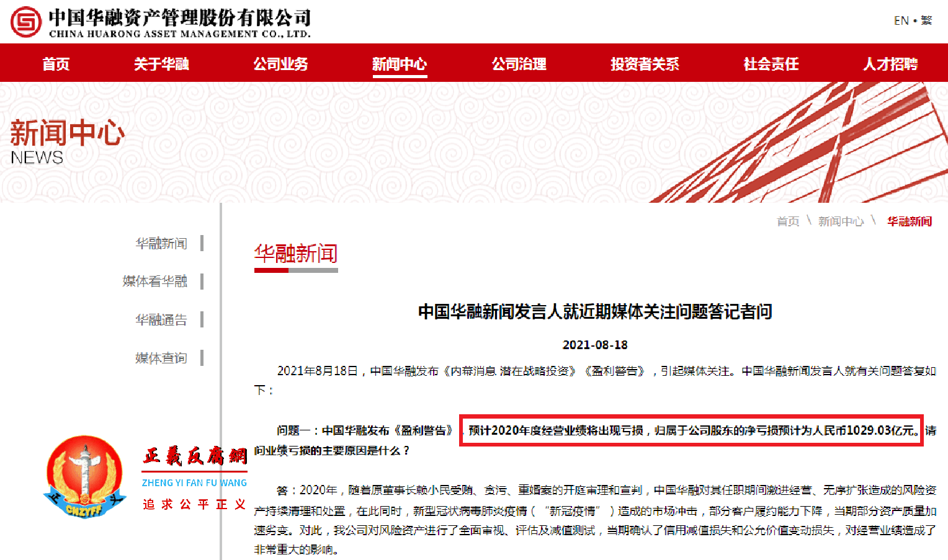Screen dimensions: 948x560
Task: Navigate to 公司治理 from top menu
Action: tap(519, 63)
